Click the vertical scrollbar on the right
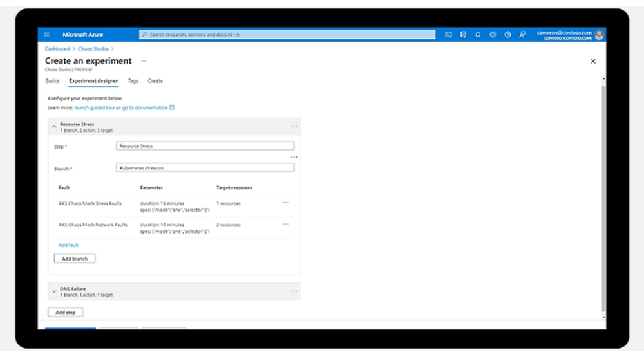The image size is (644, 359). [x=603, y=199]
